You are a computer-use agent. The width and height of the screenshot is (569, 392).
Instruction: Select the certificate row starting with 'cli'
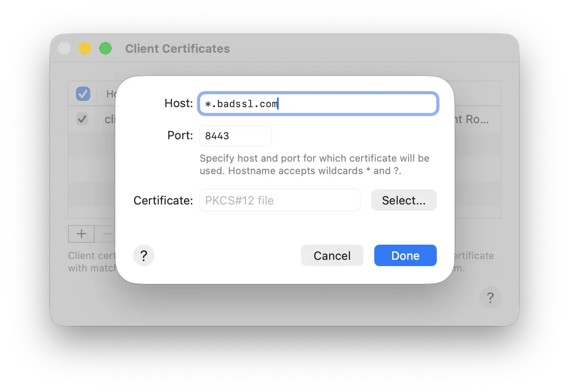[x=109, y=120]
